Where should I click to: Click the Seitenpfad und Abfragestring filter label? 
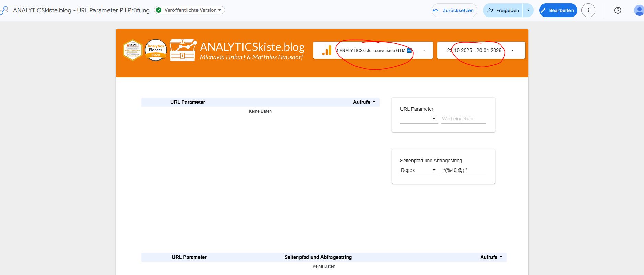tap(431, 161)
